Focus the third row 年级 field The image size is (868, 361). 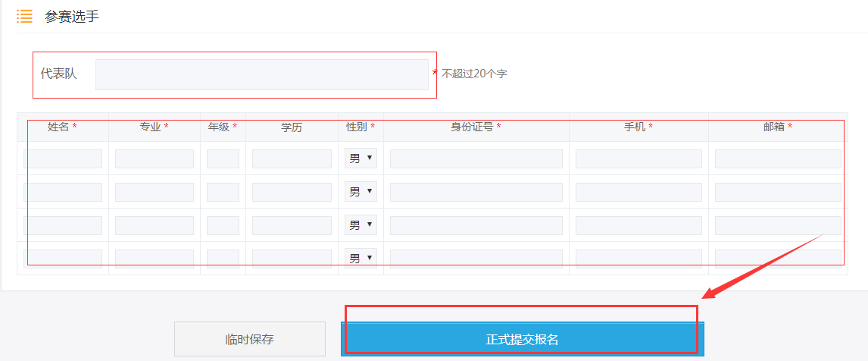coord(223,225)
